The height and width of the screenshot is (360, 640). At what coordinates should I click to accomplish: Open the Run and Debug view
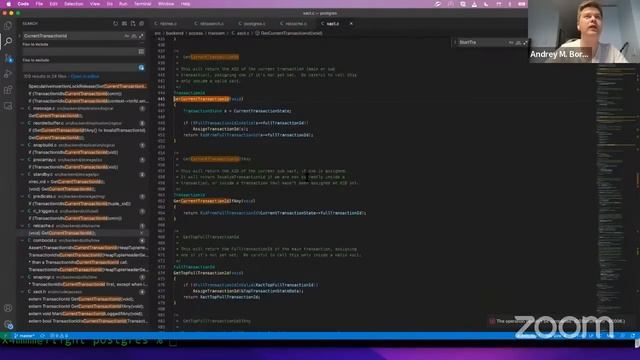tap(8, 74)
